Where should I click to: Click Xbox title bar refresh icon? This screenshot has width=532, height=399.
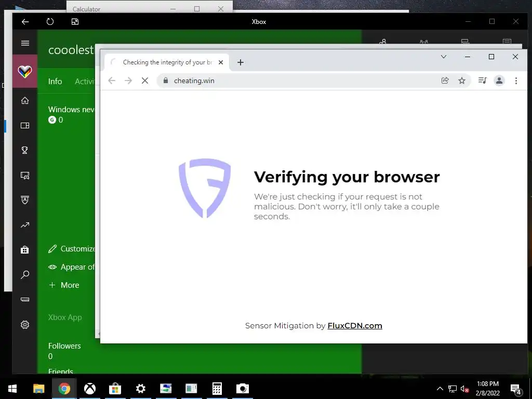click(50, 22)
